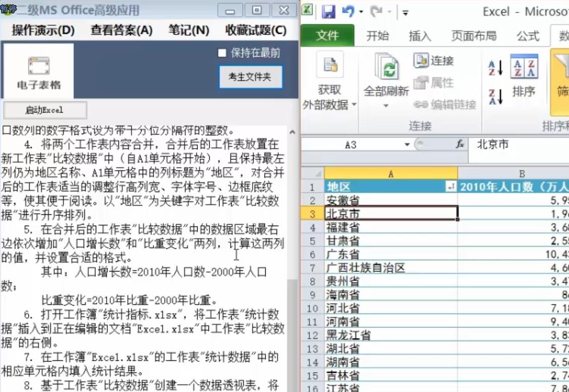Select cell containing 广西壮族自治区
Viewport: 569px width, 392px height.
point(391,268)
